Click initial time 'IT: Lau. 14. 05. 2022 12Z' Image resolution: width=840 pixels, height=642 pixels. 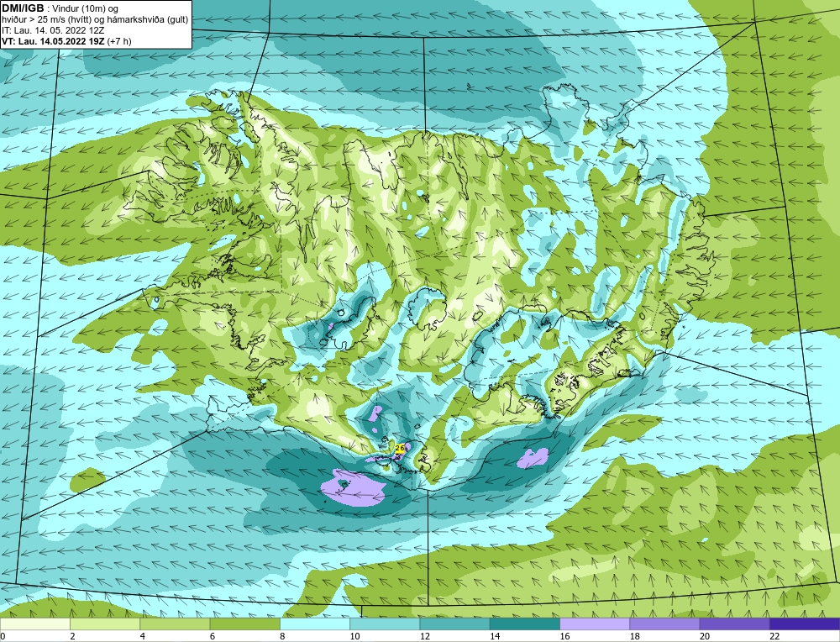[53, 30]
